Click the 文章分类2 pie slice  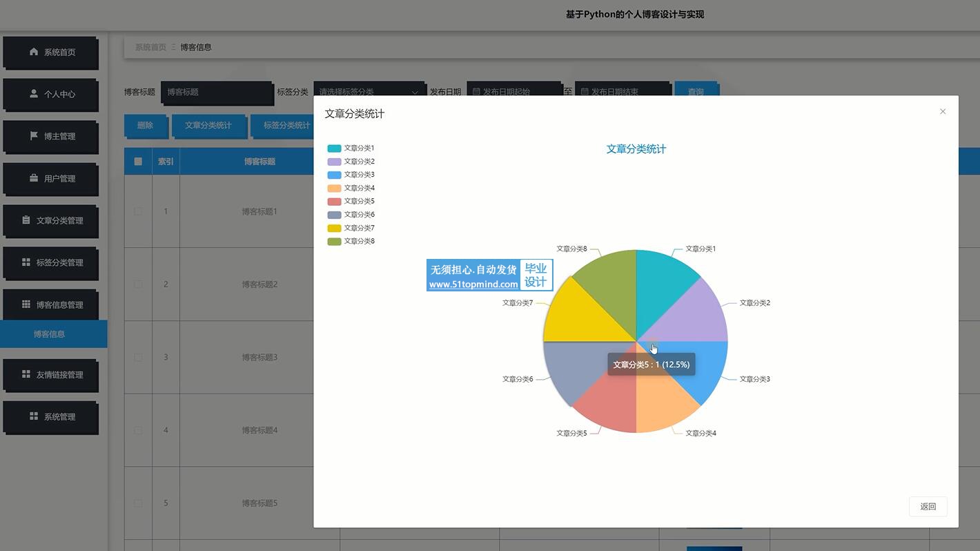click(x=690, y=318)
